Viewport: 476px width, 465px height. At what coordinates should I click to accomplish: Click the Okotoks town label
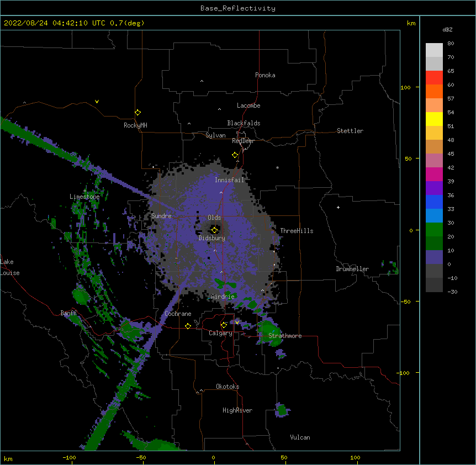(228, 387)
